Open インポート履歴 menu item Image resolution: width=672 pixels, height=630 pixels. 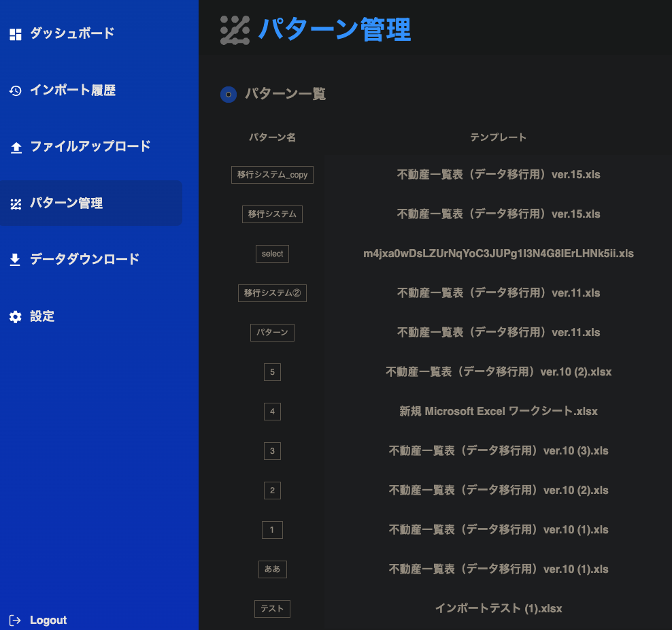(73, 90)
